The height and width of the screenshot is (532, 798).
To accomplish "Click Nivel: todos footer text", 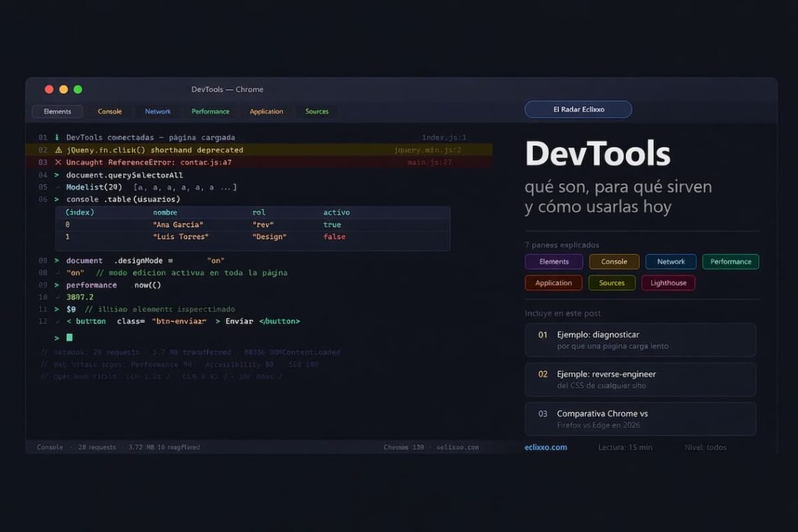I will 706,447.
